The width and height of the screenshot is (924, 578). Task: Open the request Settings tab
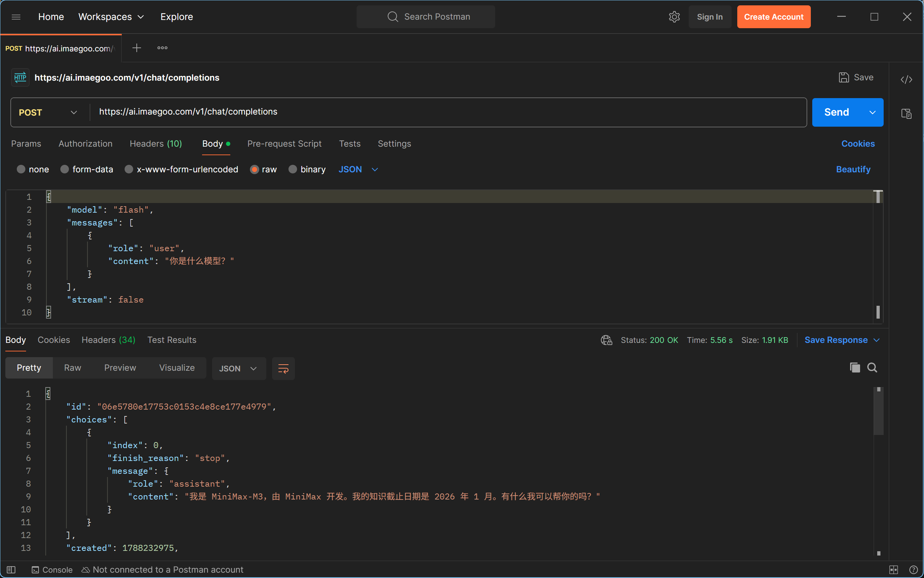click(394, 144)
